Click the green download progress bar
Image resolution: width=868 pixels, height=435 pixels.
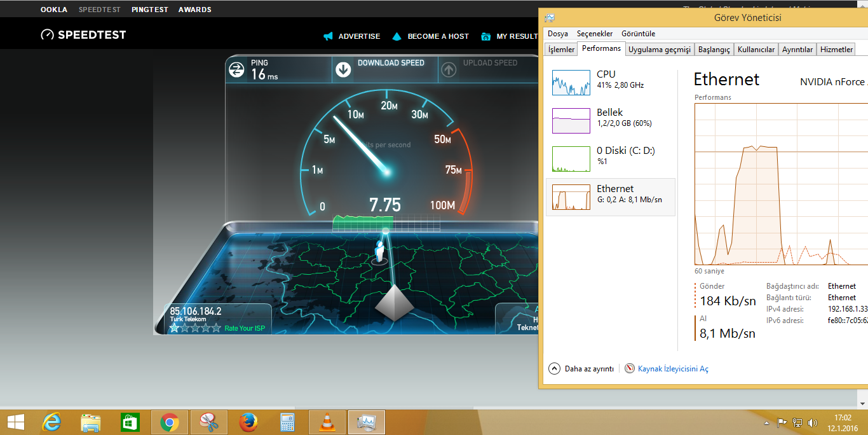click(363, 222)
